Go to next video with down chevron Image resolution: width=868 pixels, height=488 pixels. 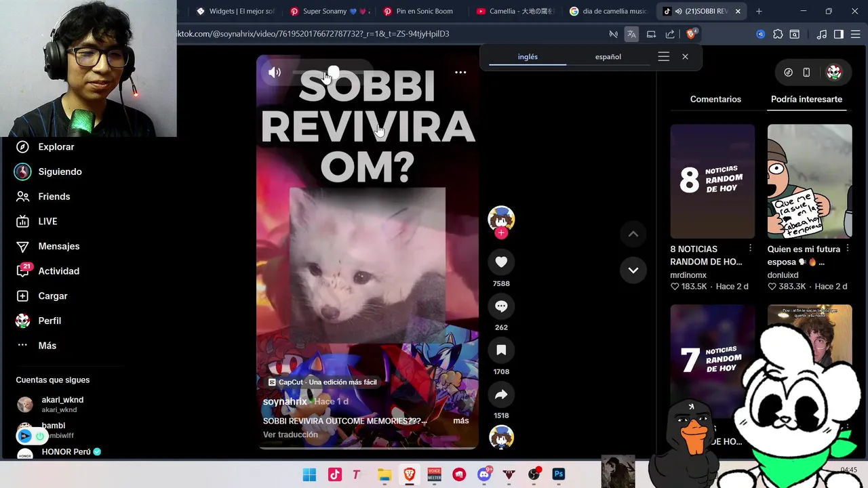tap(633, 270)
